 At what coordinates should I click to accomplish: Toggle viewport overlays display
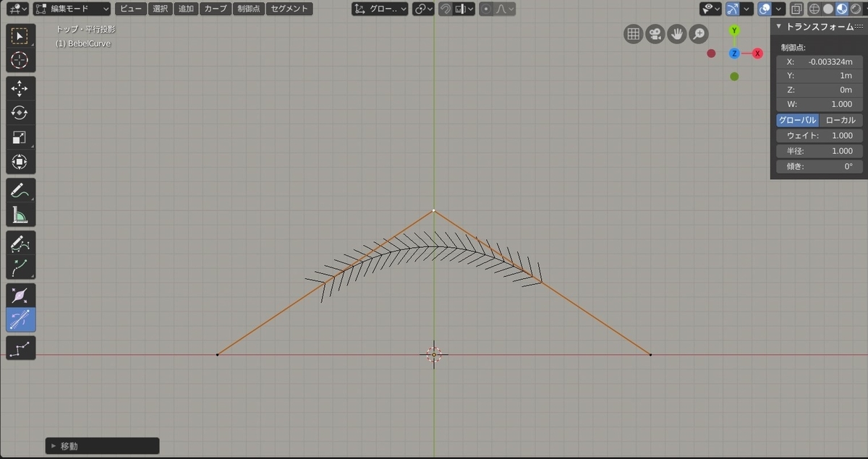765,9
